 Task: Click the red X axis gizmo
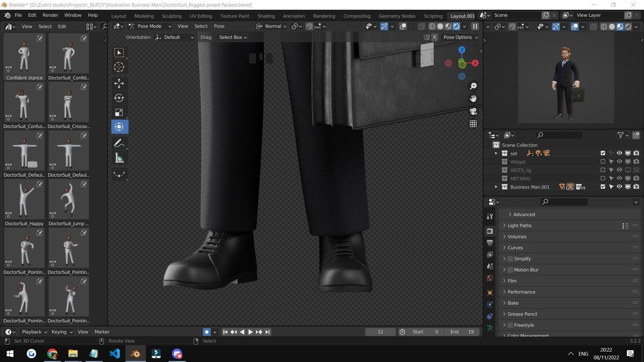click(475, 63)
